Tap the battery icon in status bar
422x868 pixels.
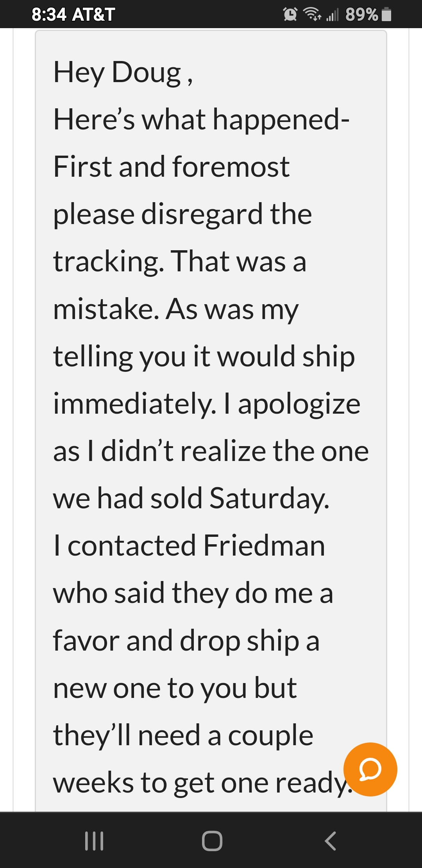click(386, 14)
